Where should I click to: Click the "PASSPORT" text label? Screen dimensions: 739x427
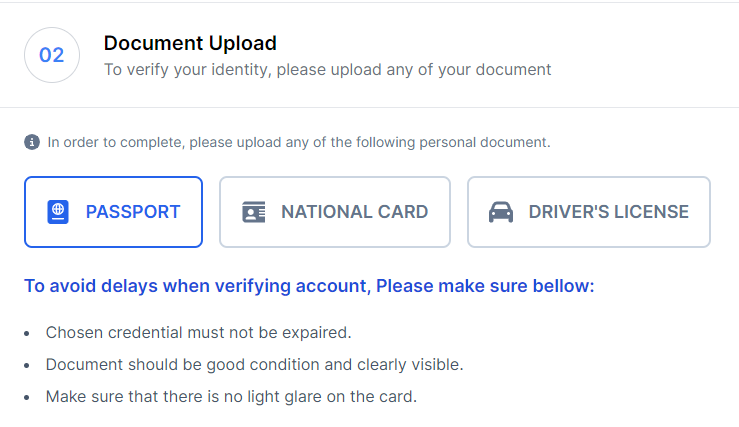tap(133, 212)
